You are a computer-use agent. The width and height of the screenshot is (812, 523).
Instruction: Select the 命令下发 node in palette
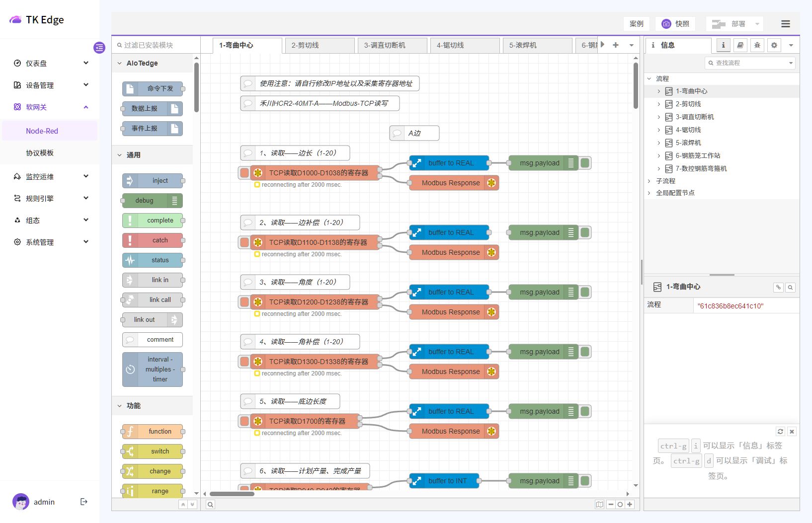pyautogui.click(x=153, y=89)
